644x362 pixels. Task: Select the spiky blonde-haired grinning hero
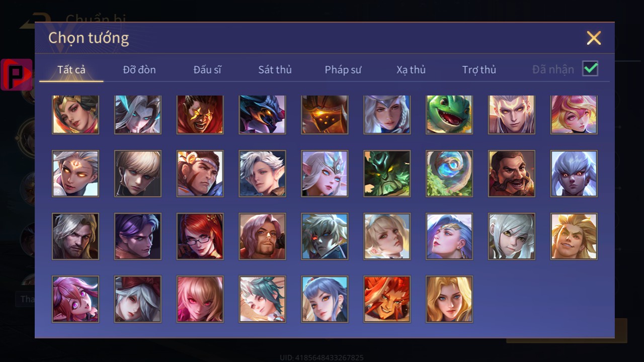574,236
